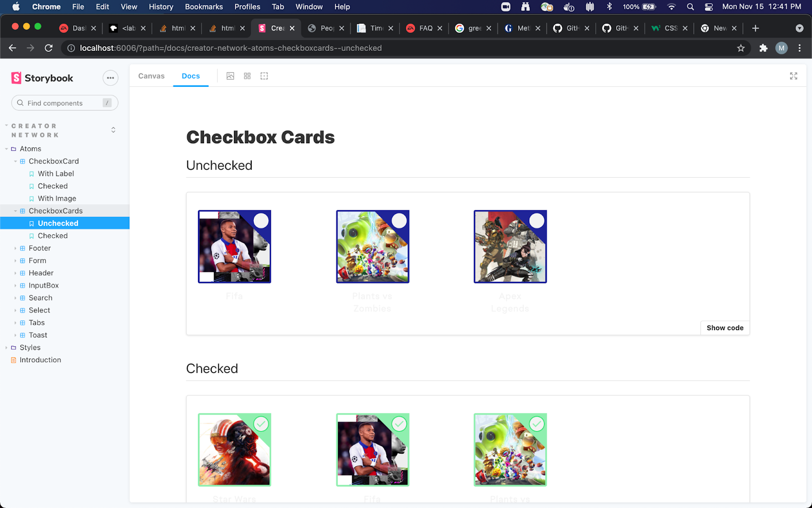
Task: Click the address bar URL
Action: tap(231, 48)
